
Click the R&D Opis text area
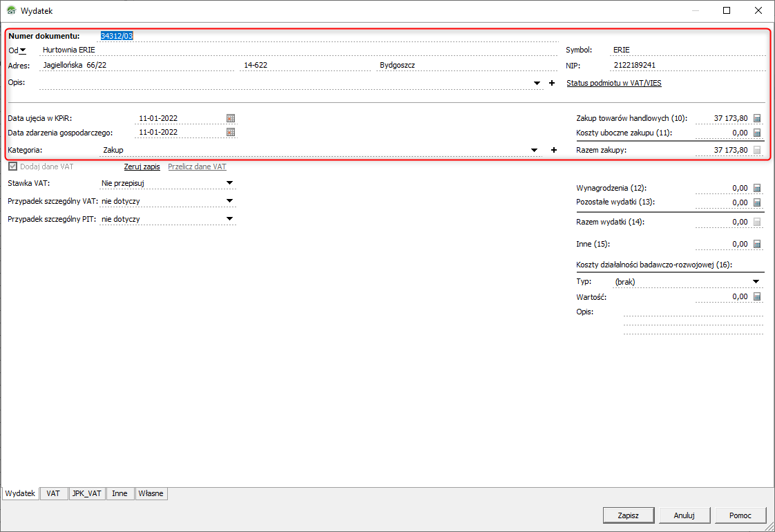(693, 321)
